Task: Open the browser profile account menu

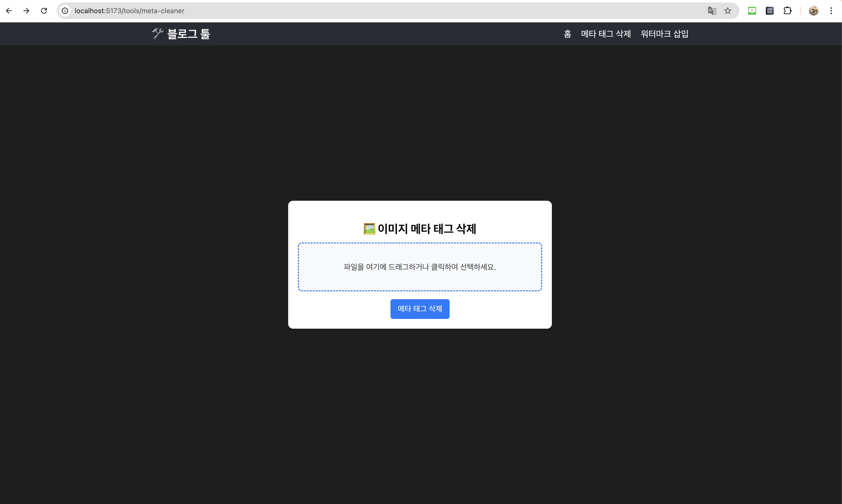Action: (813, 10)
